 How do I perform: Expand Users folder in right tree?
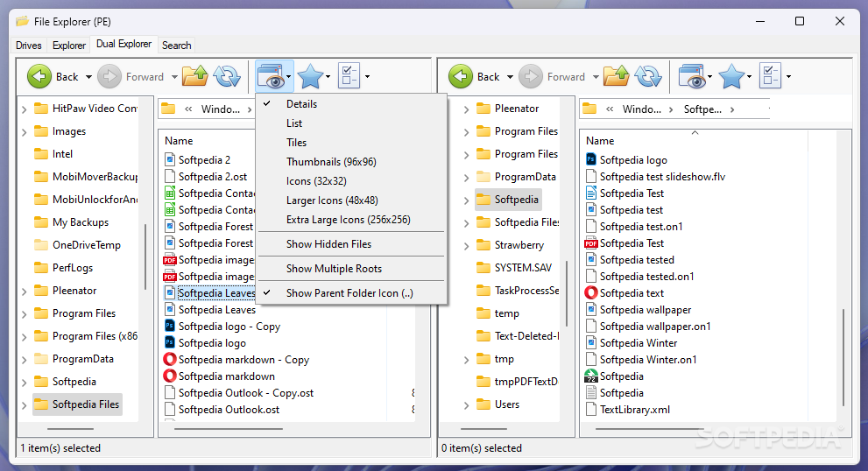(466, 405)
